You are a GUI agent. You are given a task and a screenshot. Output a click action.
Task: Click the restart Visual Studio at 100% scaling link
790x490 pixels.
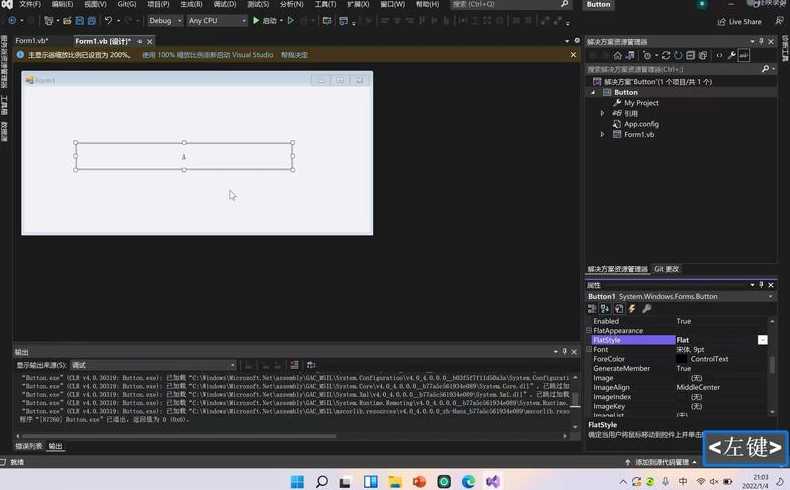[208, 54]
